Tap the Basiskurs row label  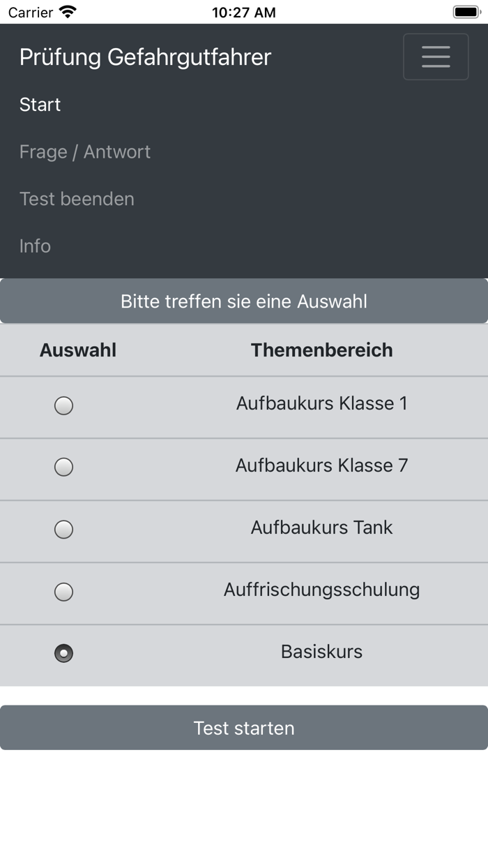(x=321, y=651)
